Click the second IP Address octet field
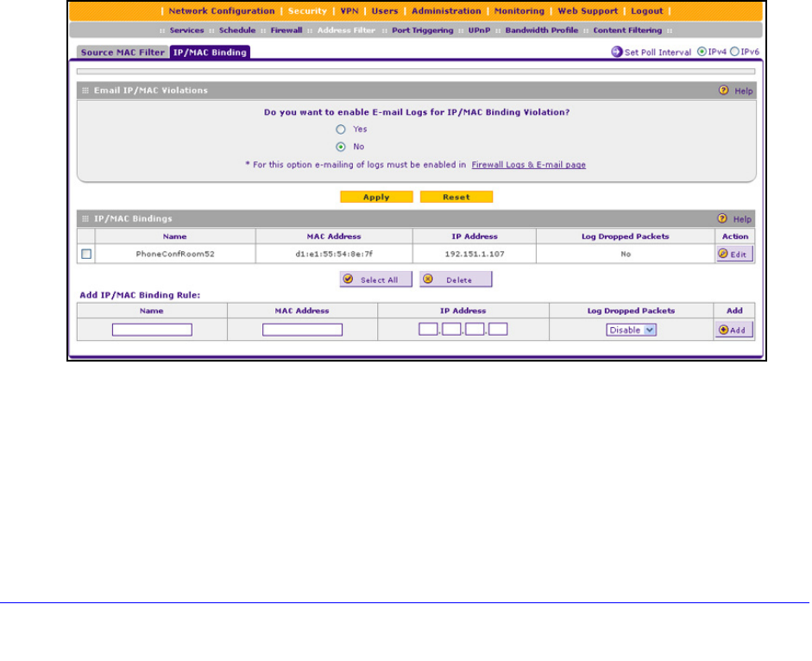 click(451, 330)
